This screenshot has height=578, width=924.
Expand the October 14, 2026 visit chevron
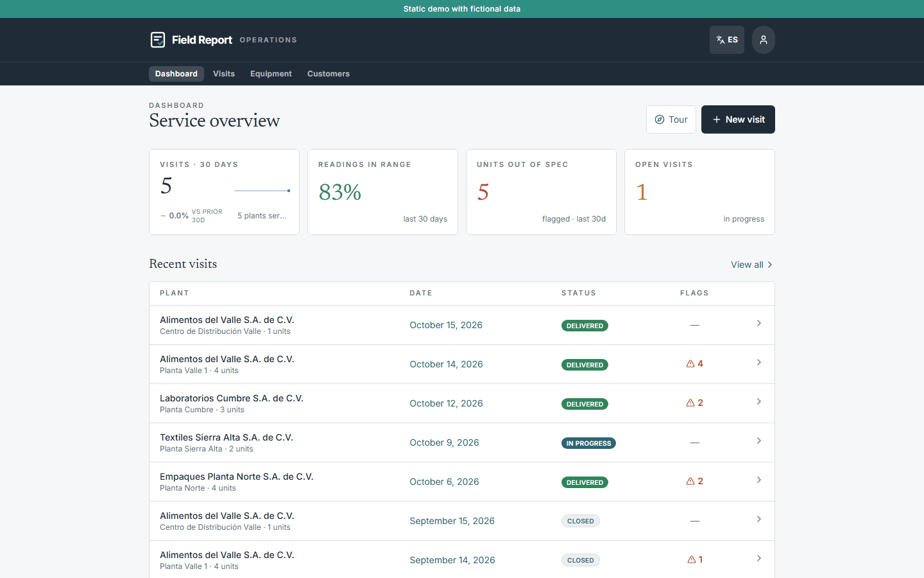[x=758, y=362]
